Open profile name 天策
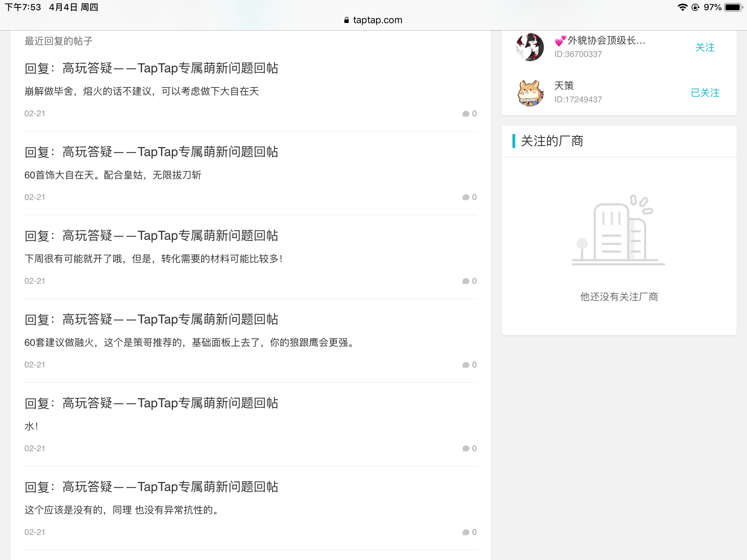The width and height of the screenshot is (747, 560). (564, 86)
